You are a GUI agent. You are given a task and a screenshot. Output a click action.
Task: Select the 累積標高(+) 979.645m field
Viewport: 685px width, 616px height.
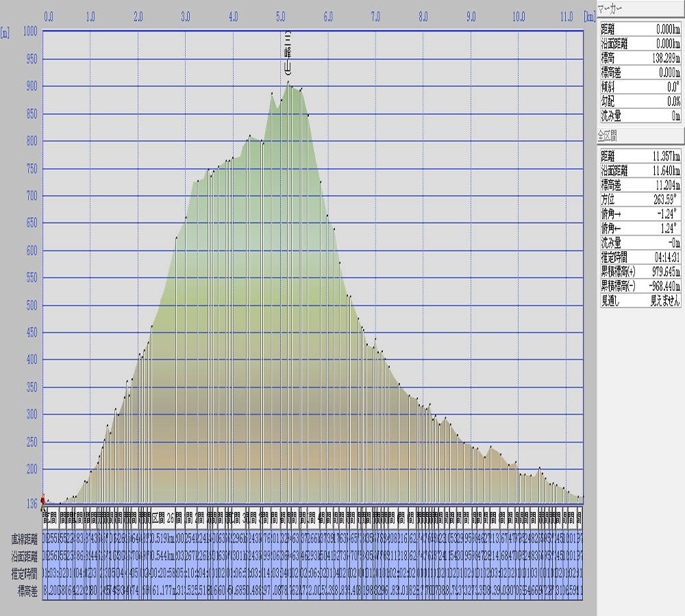[640, 272]
